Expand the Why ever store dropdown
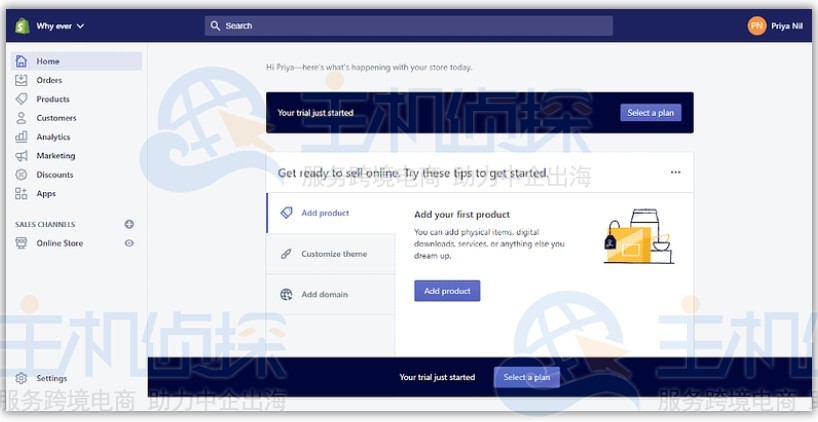Screen dimensions: 818x422 tap(60, 26)
